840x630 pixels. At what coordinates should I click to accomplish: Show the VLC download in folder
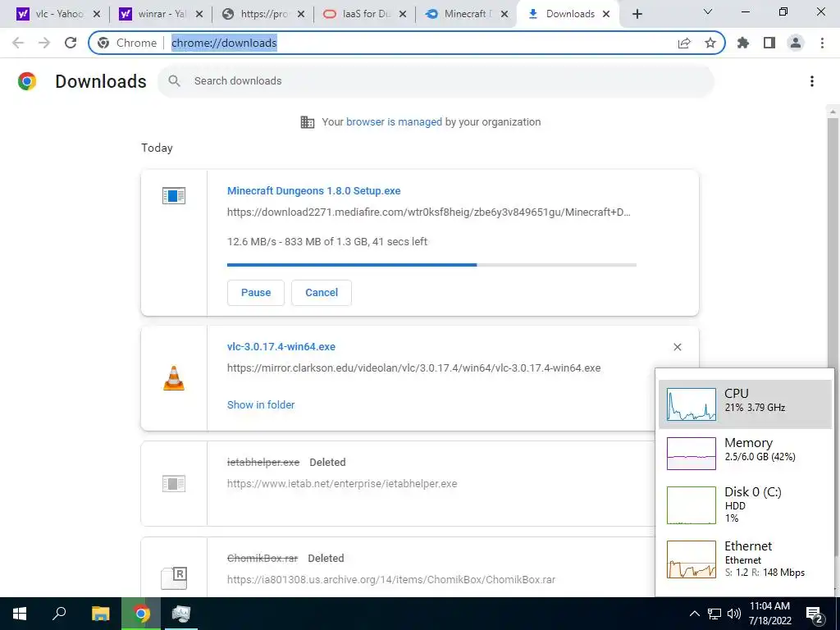[x=261, y=405]
